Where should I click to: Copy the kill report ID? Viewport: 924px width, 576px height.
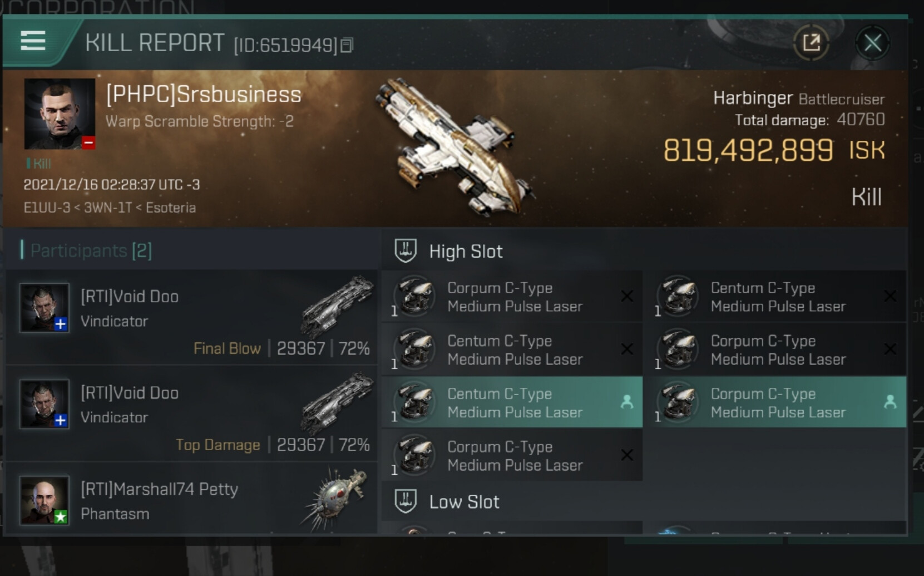pos(347,45)
